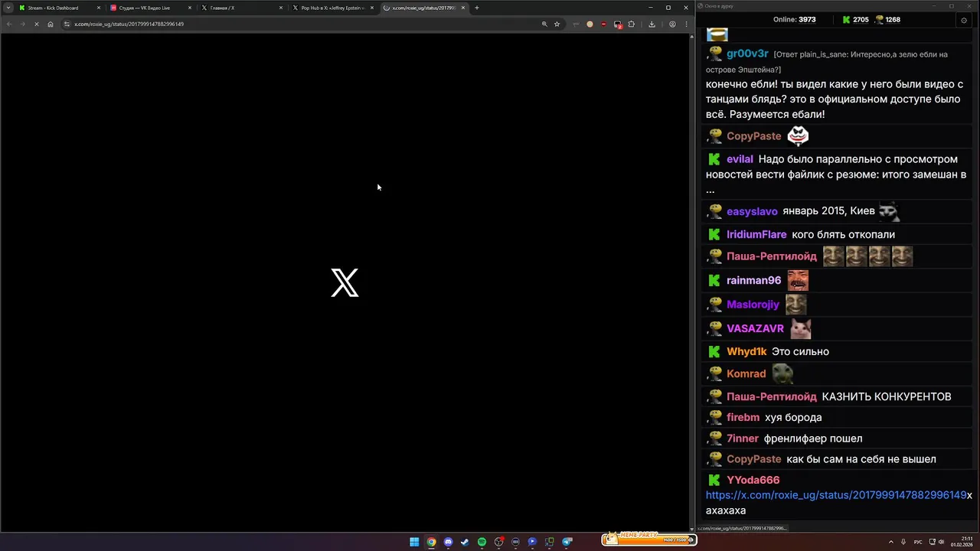Image resolution: width=980 pixels, height=551 pixels.
Task: Switch to Stream - Kick Dashboard tab
Action: (x=60, y=8)
